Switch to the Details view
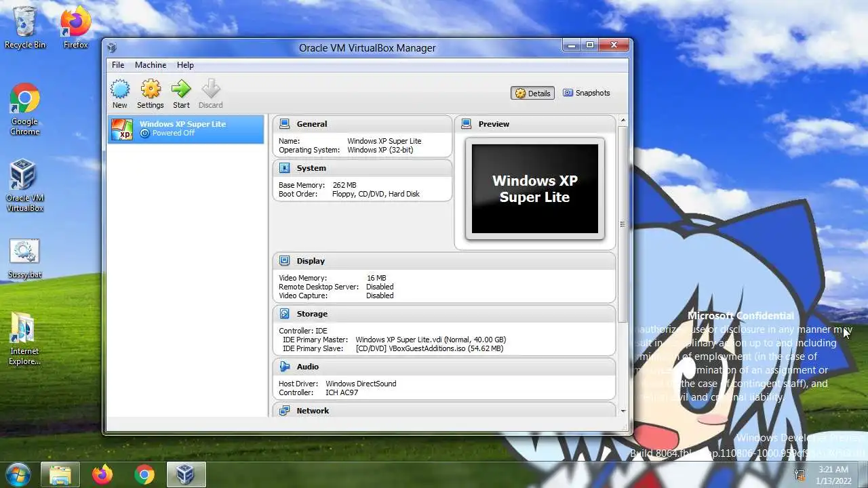Viewport: 868px width, 488px height. tap(533, 93)
